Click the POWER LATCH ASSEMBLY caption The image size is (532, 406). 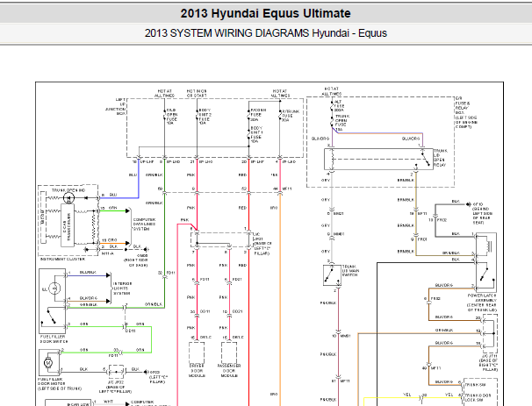tap(482, 303)
